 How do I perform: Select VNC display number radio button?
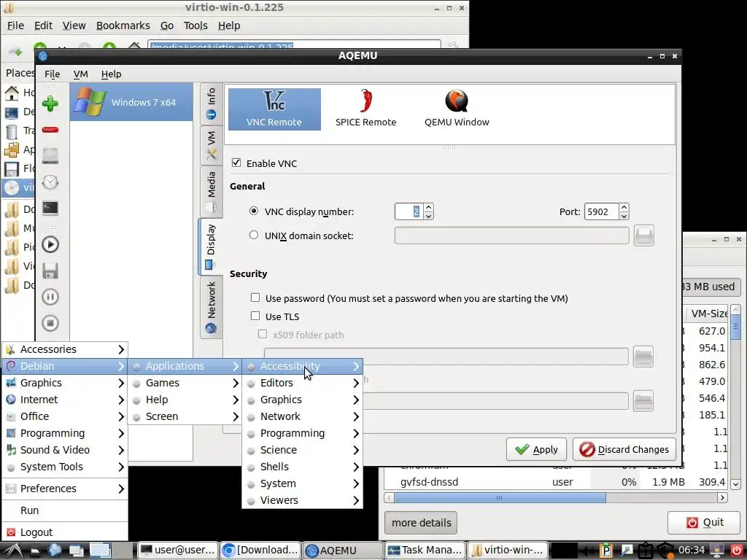coord(254,211)
